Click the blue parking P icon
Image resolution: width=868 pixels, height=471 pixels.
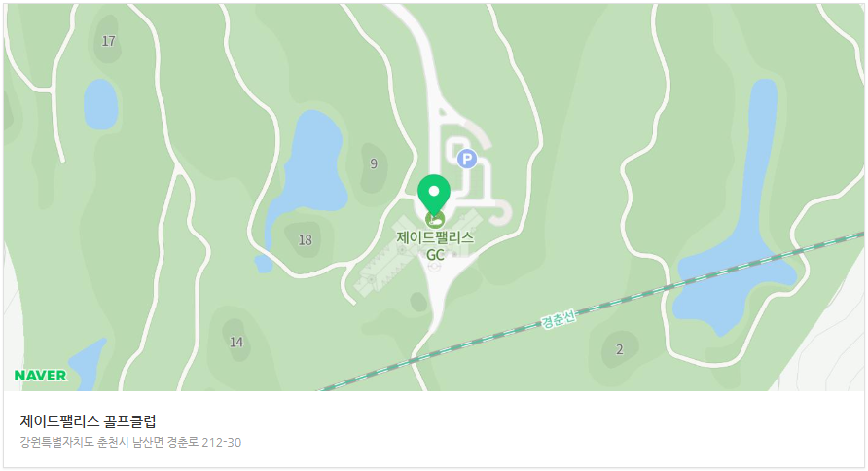pos(467,160)
